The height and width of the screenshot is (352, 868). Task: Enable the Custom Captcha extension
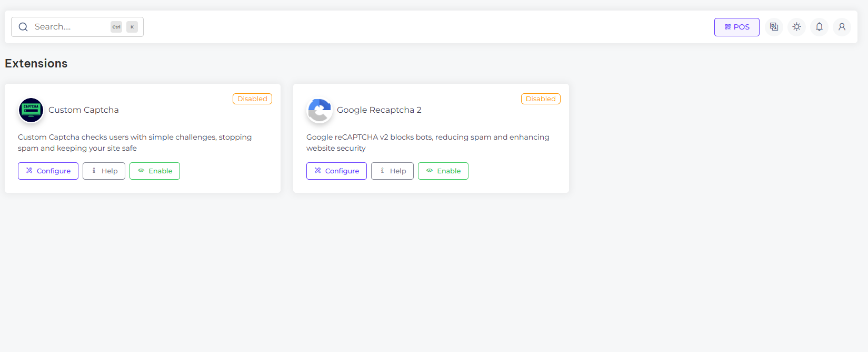[x=155, y=171]
